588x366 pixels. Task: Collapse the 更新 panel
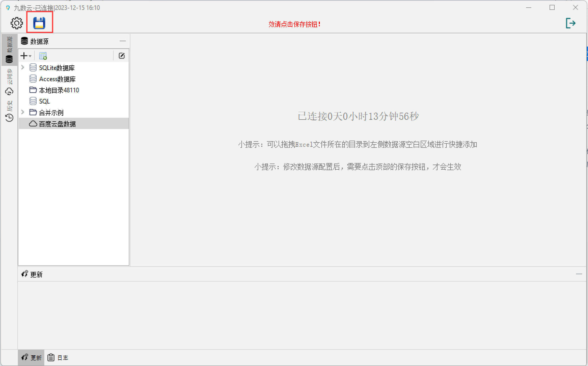coord(579,274)
